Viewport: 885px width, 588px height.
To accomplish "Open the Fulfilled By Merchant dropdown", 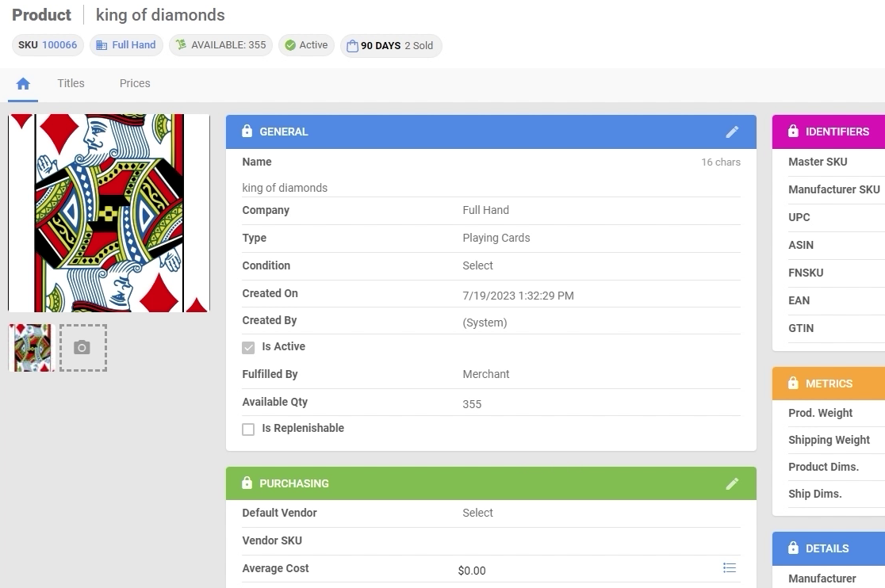I will pos(601,374).
